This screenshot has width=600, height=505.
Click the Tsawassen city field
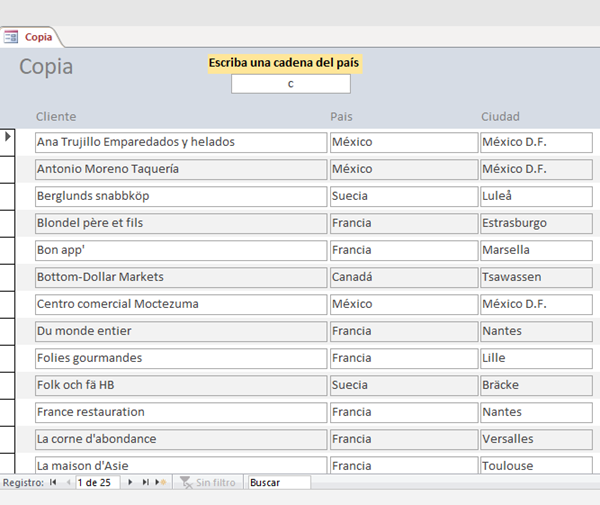tap(535, 277)
